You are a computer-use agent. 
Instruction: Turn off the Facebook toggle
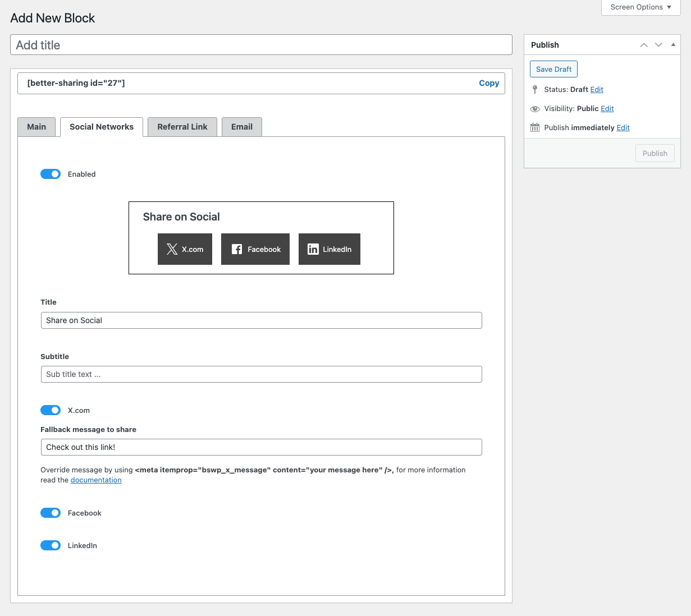[51, 513]
